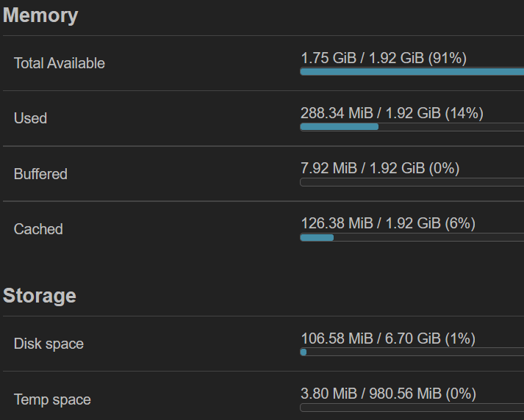The image size is (524, 420).
Task: Select the Cached label
Action: pos(38,229)
